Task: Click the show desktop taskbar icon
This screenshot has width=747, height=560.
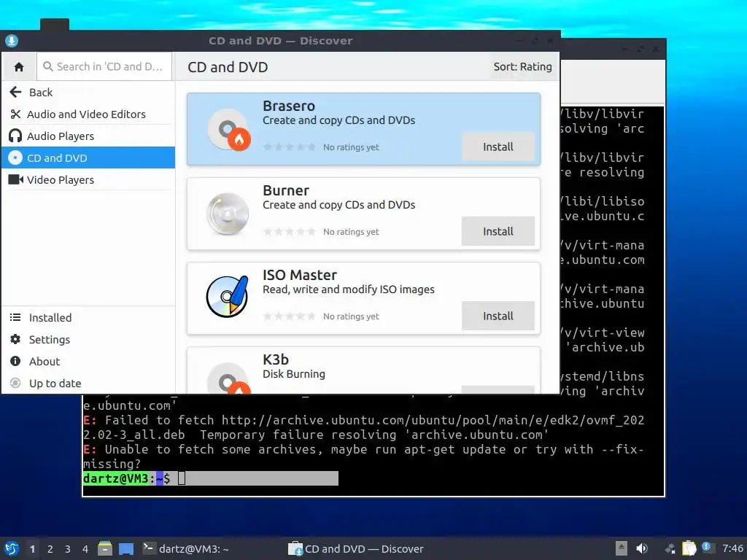Action: (126, 549)
